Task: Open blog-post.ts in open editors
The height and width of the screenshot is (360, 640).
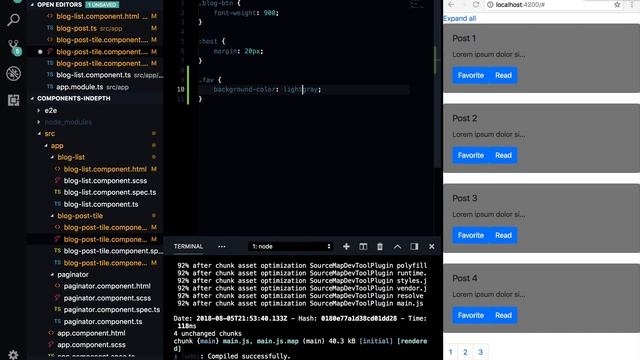Action: click(x=76, y=28)
